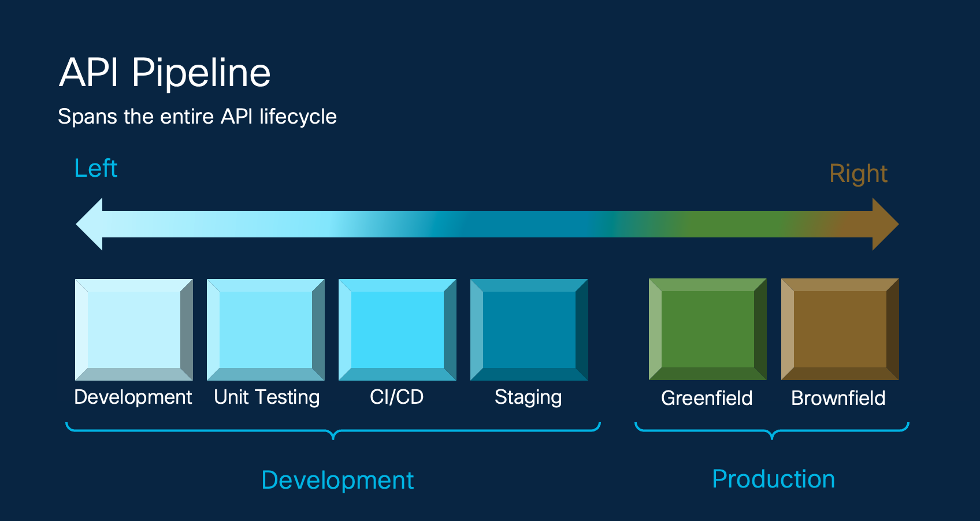Click the Production group label near the bottom
Image resolution: width=980 pixels, height=521 pixels.
(x=774, y=478)
